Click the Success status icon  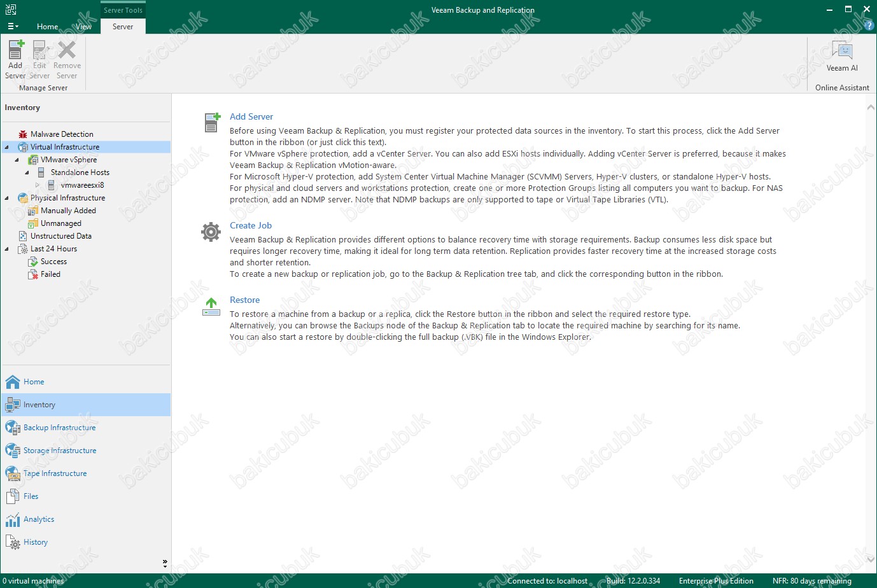pyautogui.click(x=33, y=262)
